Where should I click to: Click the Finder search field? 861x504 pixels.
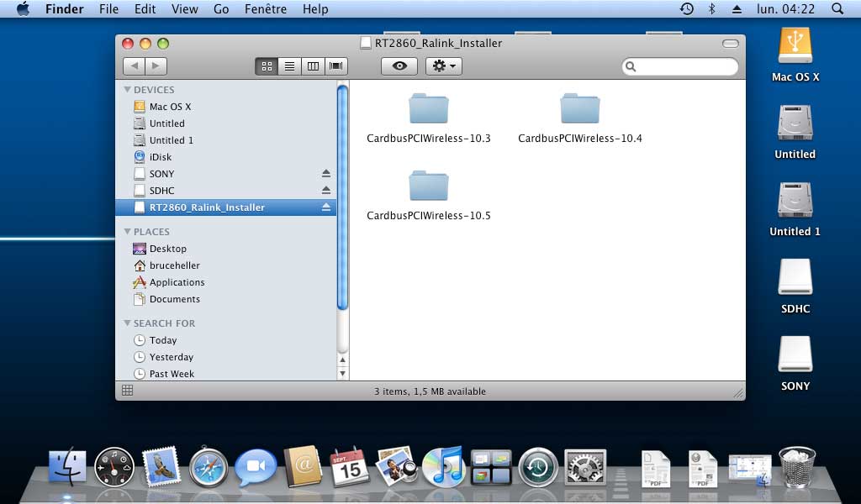(x=679, y=67)
